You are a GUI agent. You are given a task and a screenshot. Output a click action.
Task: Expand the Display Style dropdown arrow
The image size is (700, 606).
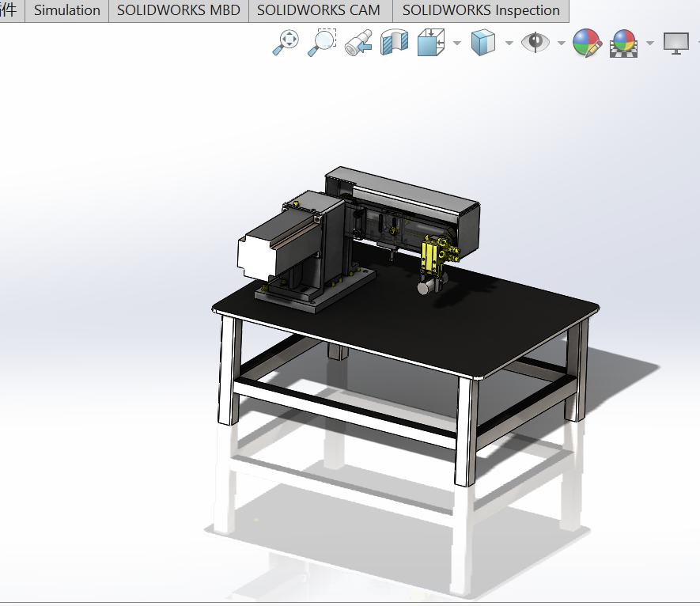[x=509, y=44]
